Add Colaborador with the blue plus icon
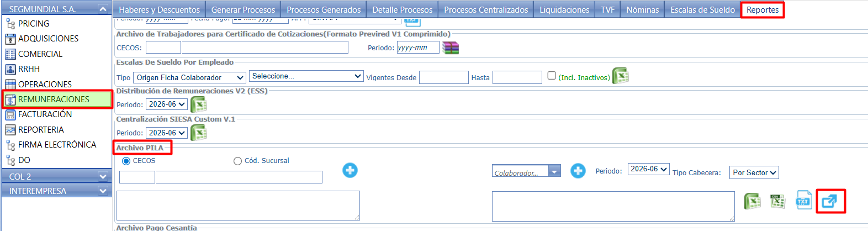868x231 pixels. click(x=578, y=171)
